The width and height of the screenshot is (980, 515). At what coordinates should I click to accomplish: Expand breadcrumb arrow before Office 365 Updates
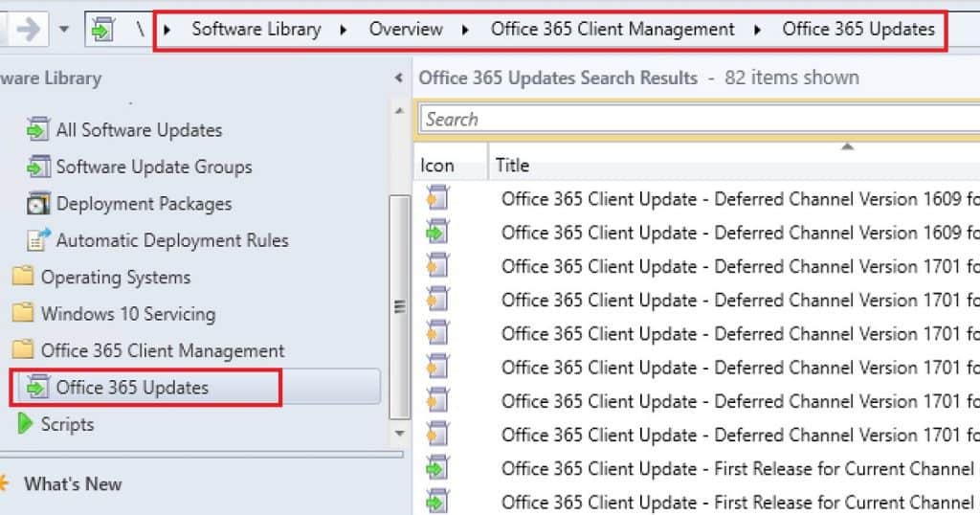tap(758, 30)
